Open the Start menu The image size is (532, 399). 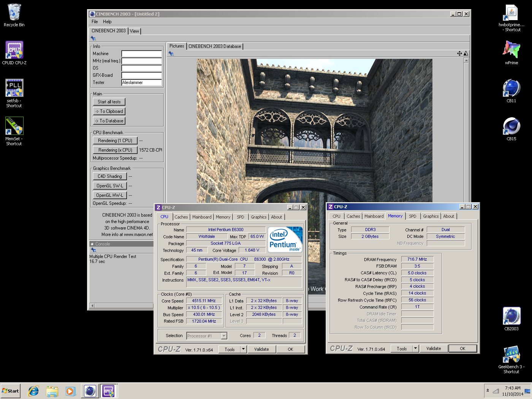click(10, 391)
